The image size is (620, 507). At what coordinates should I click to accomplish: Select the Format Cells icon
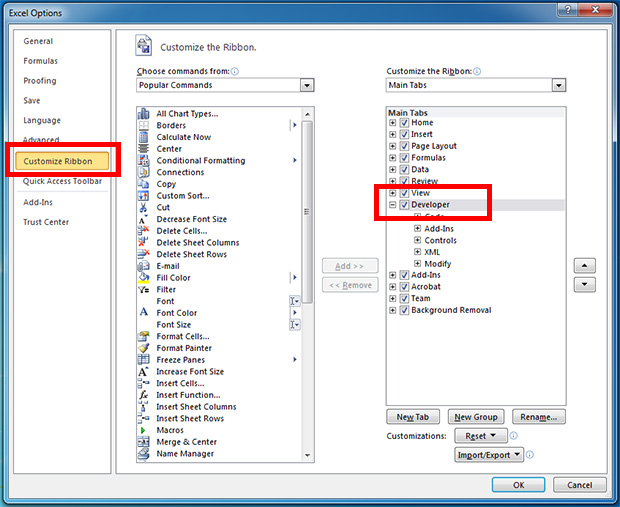tap(144, 336)
